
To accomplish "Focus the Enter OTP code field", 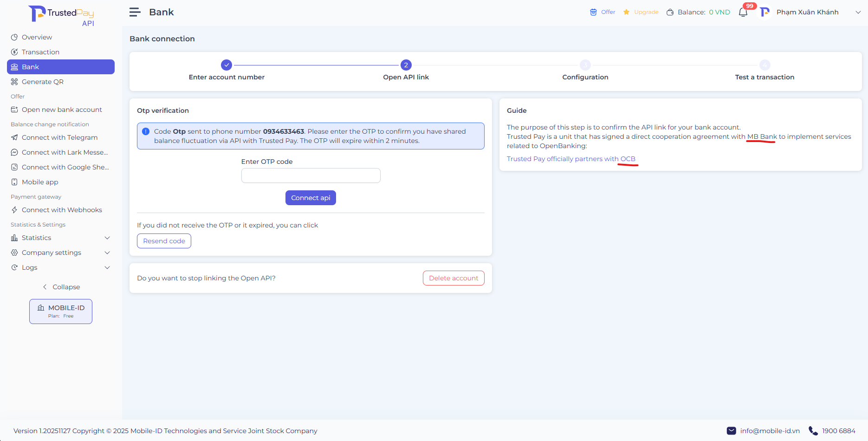I will 311,175.
